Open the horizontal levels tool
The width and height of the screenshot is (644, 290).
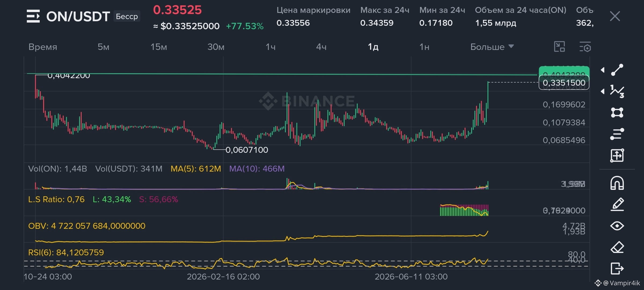click(617, 134)
